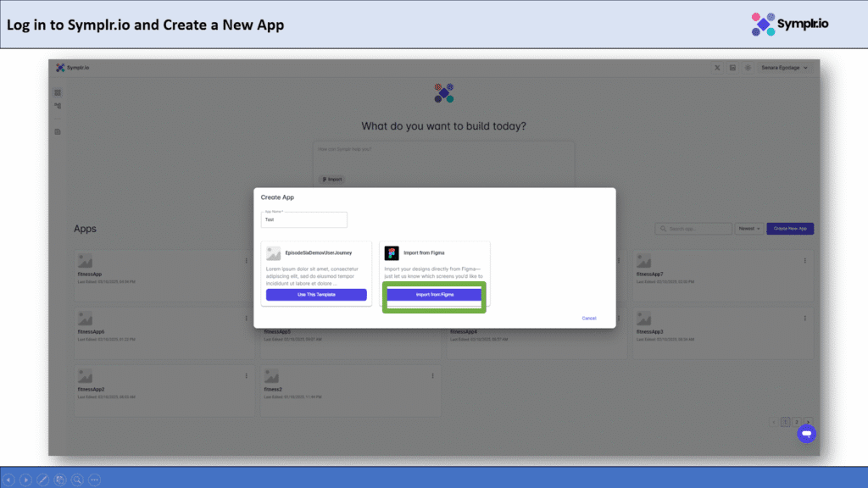Click the Import from Figma button
Image resolution: width=868 pixels, height=488 pixels.
tap(434, 295)
